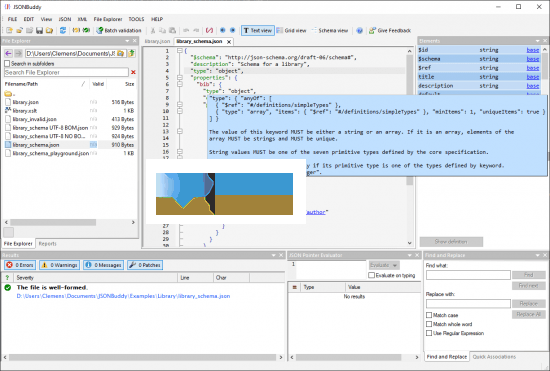This screenshot has height=371, width=550.
Task: Click the base link in the $schema row
Action: (532, 59)
